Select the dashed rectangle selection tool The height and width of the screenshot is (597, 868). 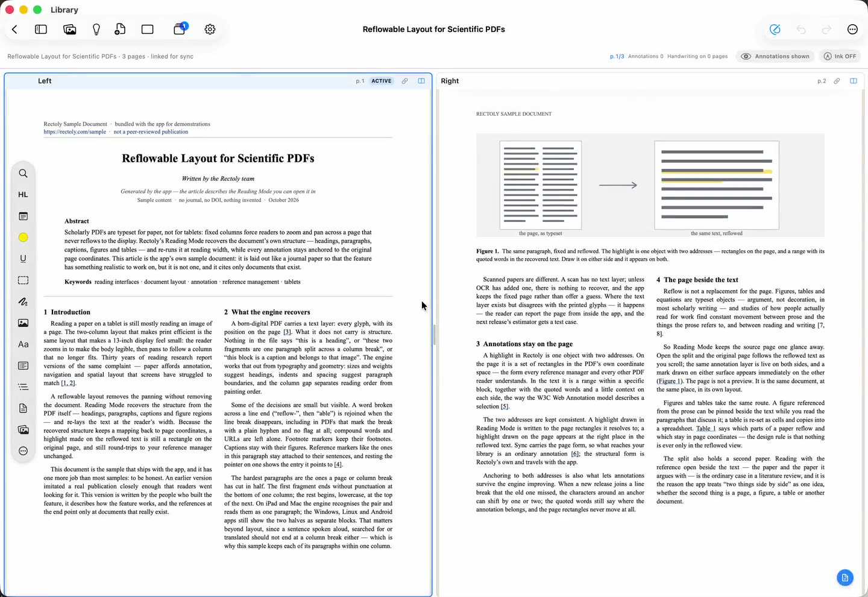(x=23, y=280)
